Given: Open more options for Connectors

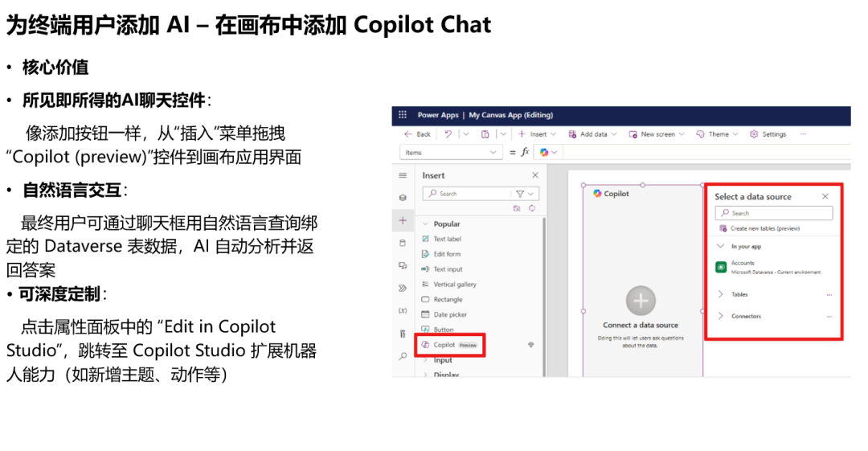Looking at the screenshot, I should pyautogui.click(x=829, y=317).
